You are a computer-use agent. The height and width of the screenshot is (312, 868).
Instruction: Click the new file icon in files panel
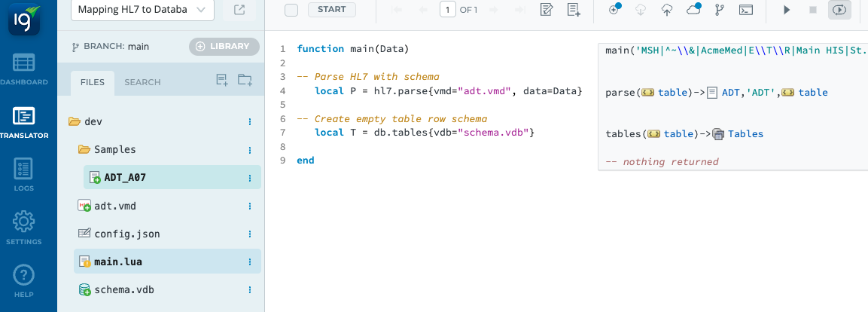tap(221, 80)
